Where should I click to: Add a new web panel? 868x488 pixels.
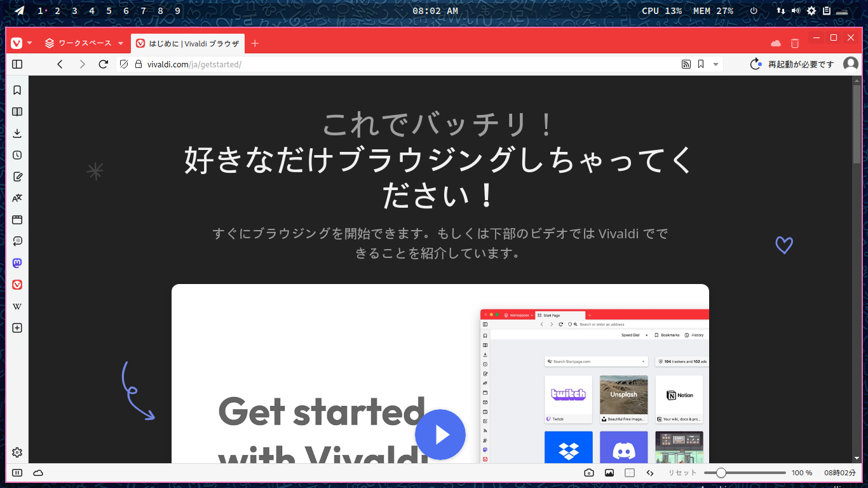[17, 328]
